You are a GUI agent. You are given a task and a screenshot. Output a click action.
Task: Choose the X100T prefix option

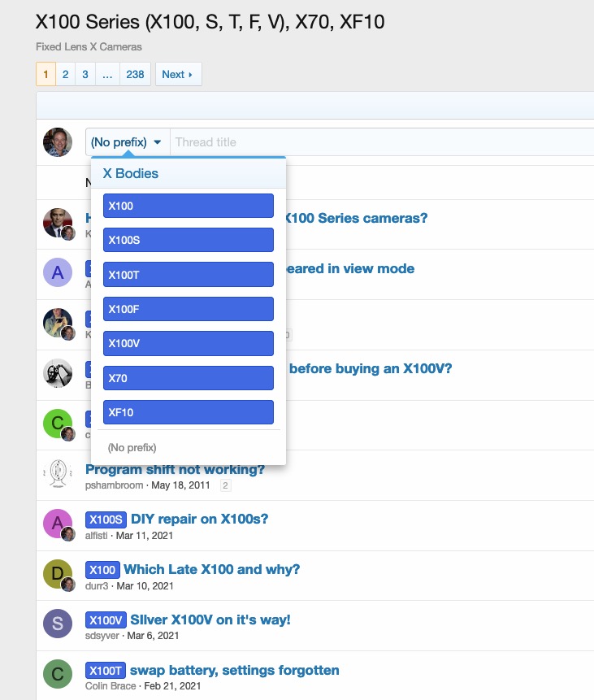[189, 275]
